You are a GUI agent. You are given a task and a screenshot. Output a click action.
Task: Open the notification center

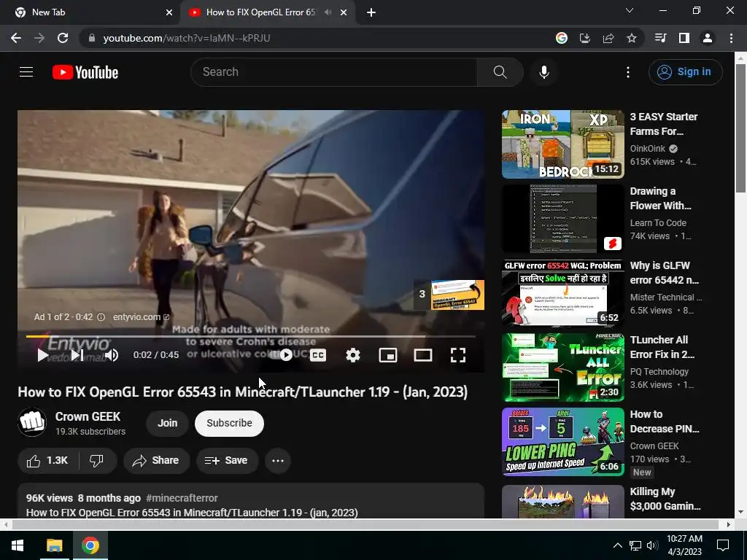coord(723,545)
